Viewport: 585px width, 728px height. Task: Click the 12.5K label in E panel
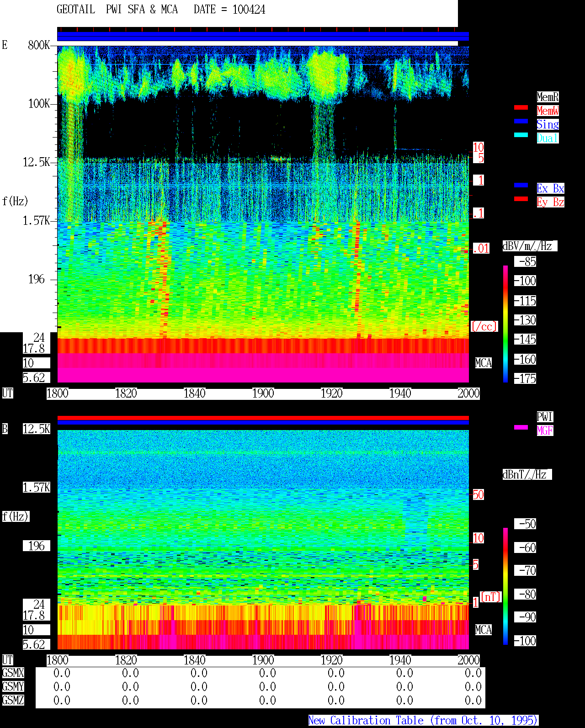37,162
